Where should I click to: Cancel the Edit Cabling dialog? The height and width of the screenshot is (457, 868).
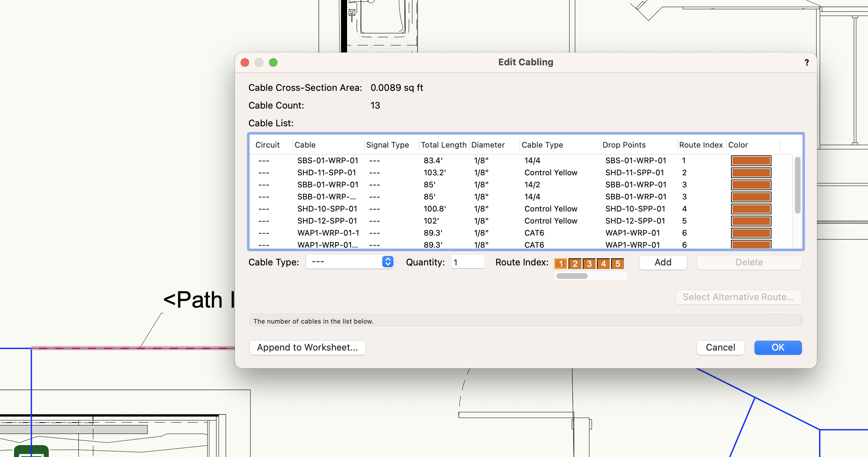coord(720,347)
